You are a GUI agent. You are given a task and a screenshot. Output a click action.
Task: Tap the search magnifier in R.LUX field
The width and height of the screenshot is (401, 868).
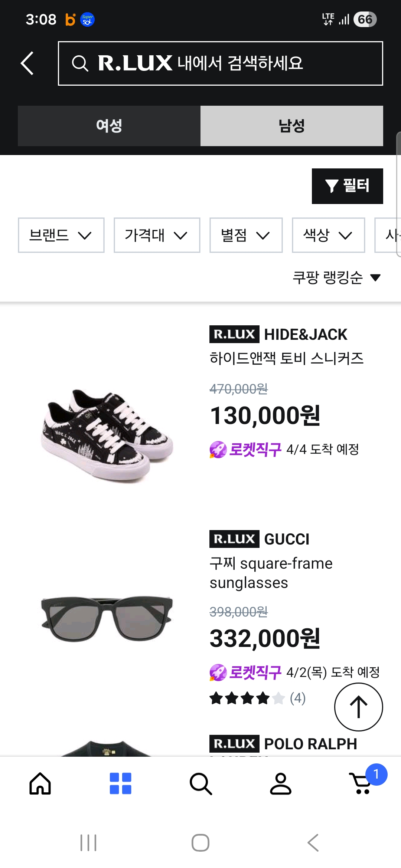tap(80, 63)
